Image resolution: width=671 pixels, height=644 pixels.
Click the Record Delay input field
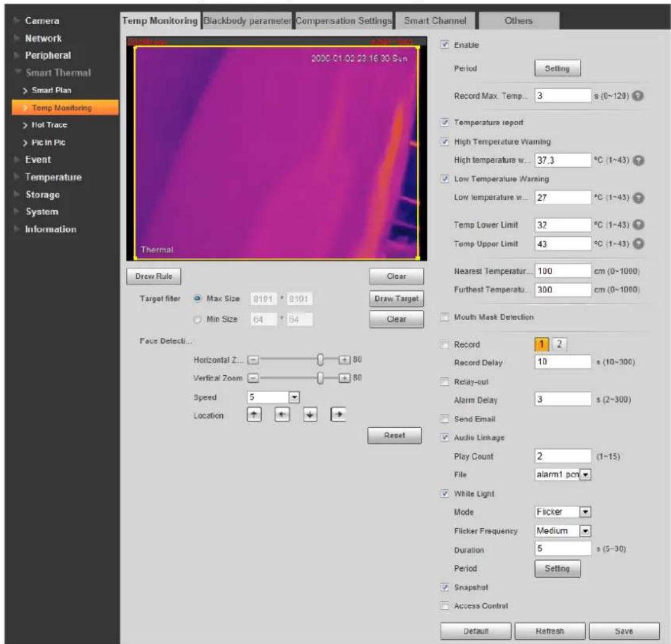pyautogui.click(x=563, y=362)
